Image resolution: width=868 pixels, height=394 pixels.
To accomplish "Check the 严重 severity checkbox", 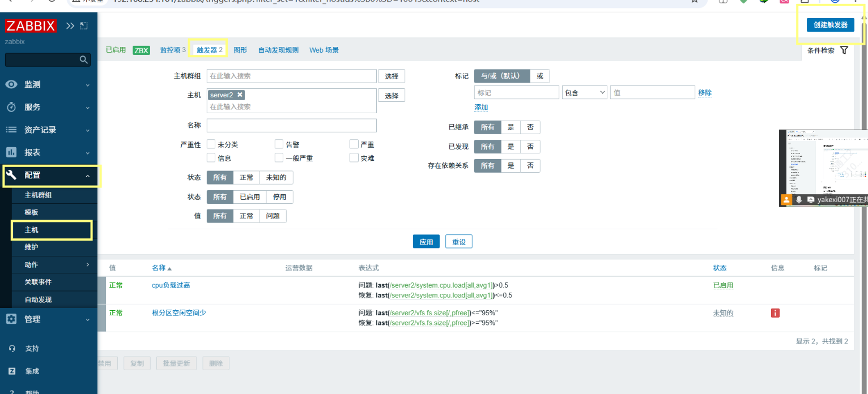I will pyautogui.click(x=354, y=144).
